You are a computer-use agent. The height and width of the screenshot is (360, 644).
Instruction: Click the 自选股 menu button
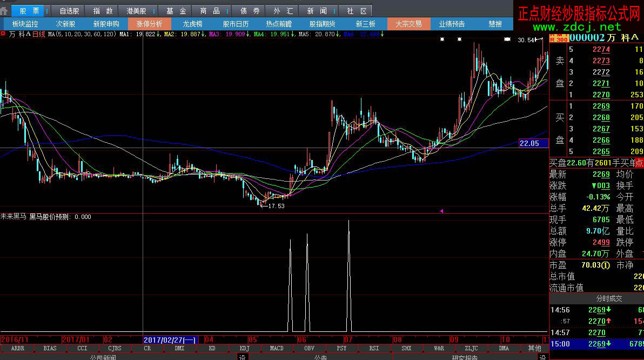[69, 11]
